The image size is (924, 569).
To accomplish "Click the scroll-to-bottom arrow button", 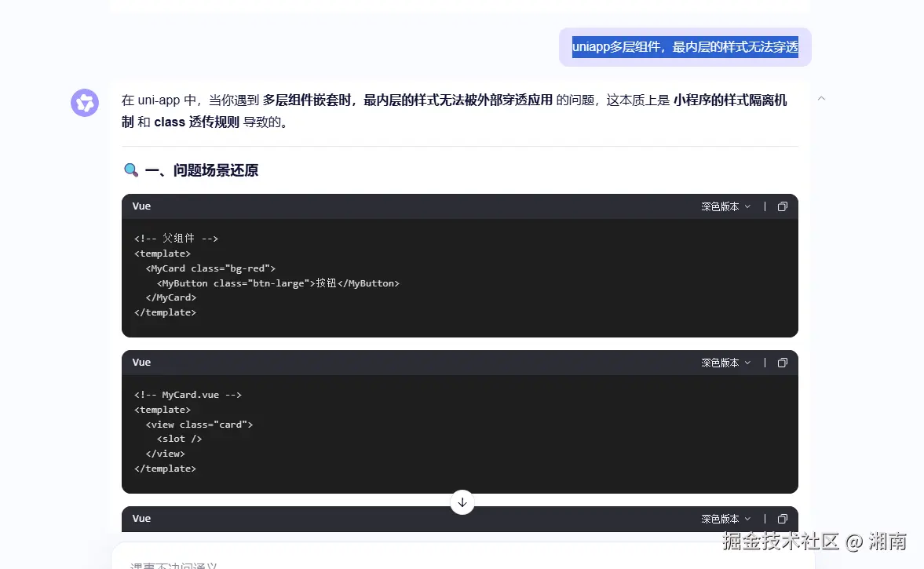I will [462, 502].
